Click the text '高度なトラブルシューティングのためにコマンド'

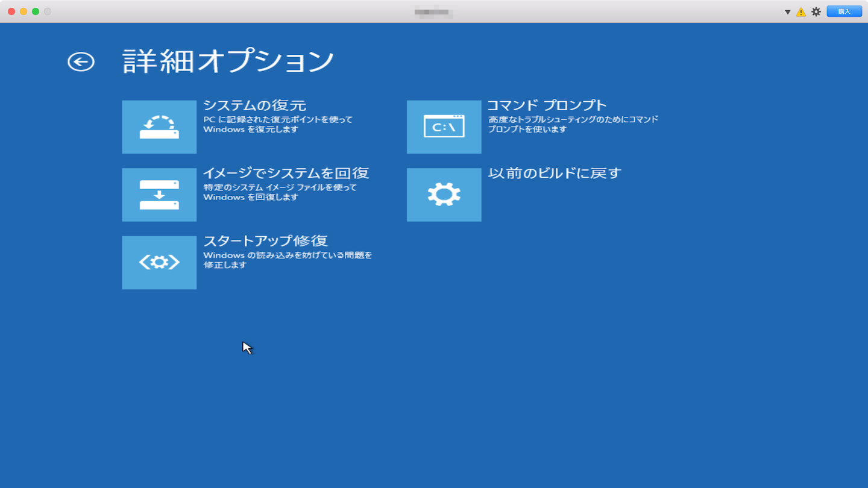[x=573, y=119]
